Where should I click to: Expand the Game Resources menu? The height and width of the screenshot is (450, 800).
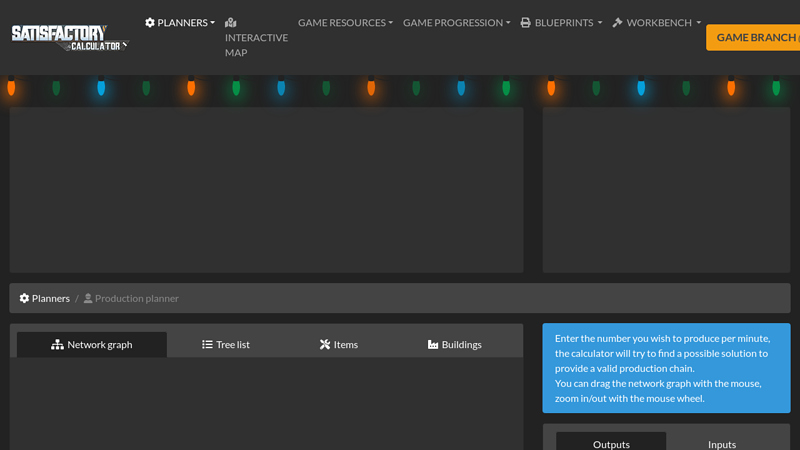[345, 22]
